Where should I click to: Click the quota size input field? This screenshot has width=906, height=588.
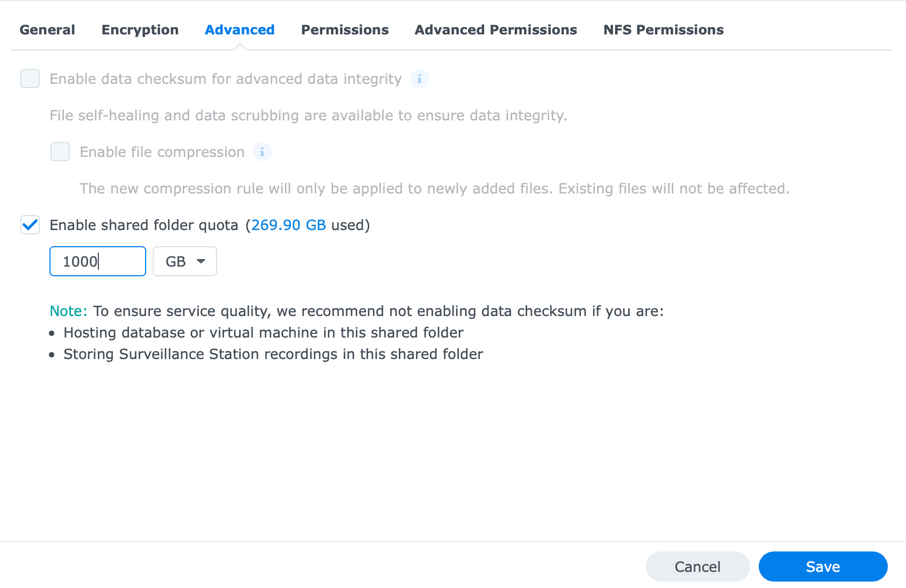[98, 261]
